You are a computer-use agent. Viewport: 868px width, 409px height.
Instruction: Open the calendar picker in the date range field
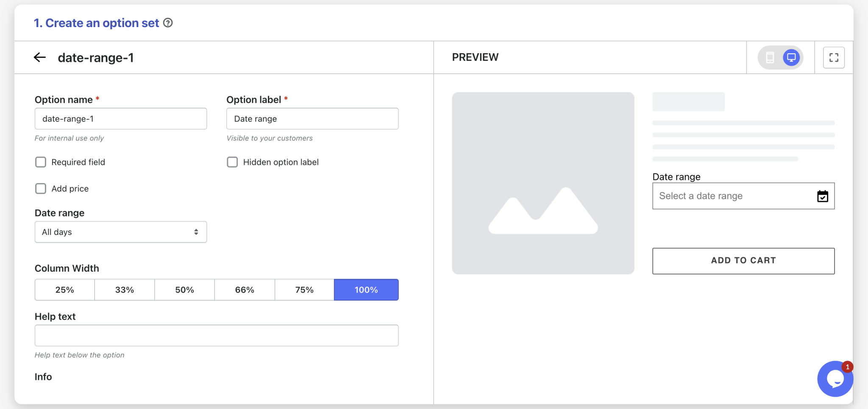click(x=822, y=196)
